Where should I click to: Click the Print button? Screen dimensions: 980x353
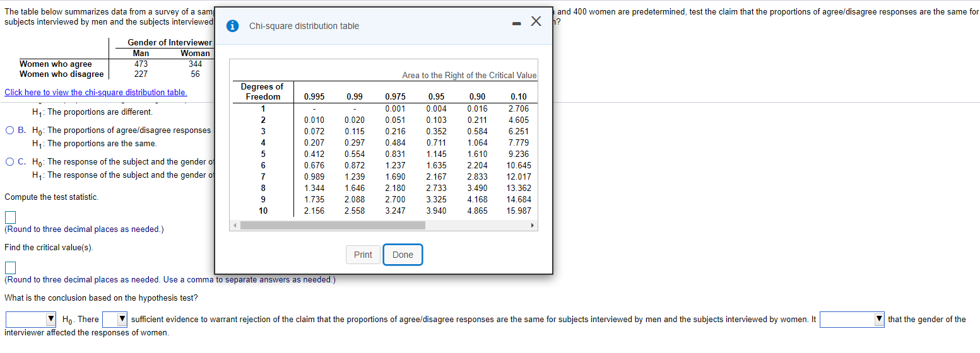(363, 255)
